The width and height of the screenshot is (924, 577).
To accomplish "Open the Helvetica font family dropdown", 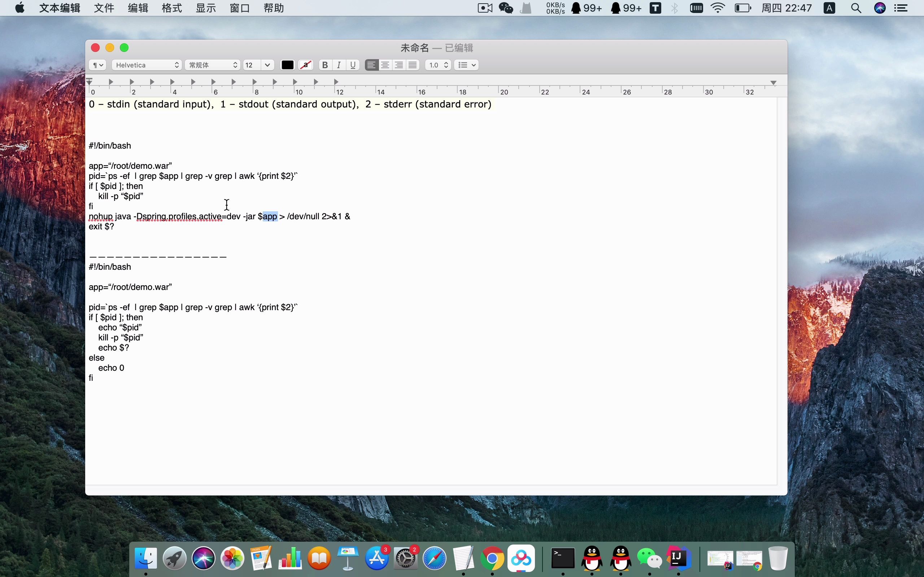I will 147,65.
